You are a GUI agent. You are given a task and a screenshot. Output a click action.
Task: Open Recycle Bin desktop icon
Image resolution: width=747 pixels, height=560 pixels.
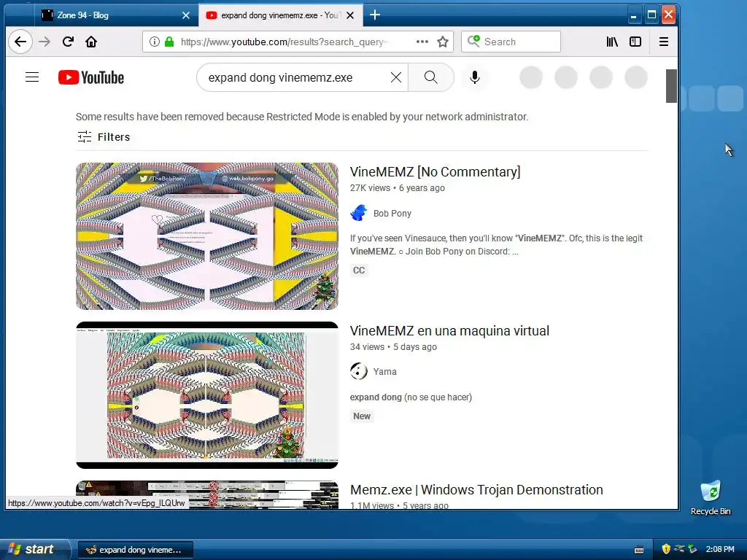[x=711, y=498]
